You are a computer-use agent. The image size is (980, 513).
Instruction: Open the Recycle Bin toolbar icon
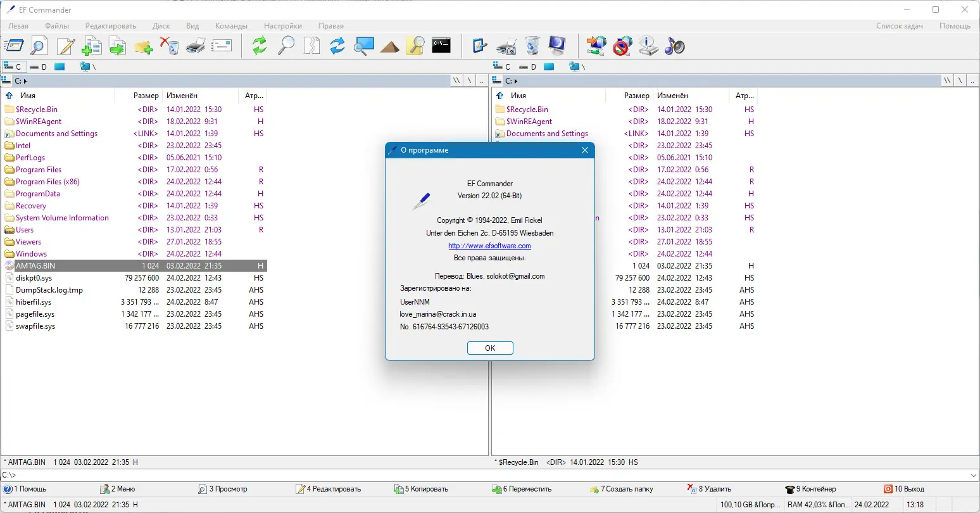click(x=532, y=46)
